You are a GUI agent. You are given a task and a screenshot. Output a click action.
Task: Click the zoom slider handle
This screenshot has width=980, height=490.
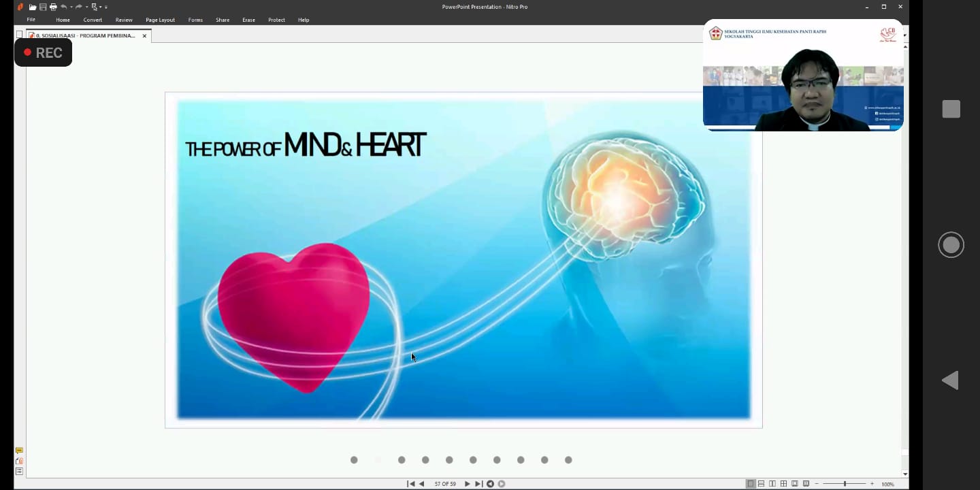(x=845, y=484)
